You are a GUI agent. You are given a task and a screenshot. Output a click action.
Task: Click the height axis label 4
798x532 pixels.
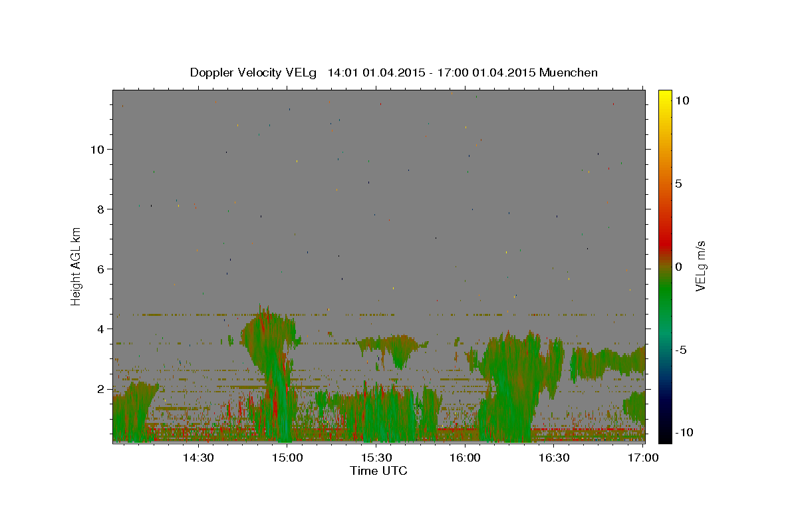coord(101,329)
